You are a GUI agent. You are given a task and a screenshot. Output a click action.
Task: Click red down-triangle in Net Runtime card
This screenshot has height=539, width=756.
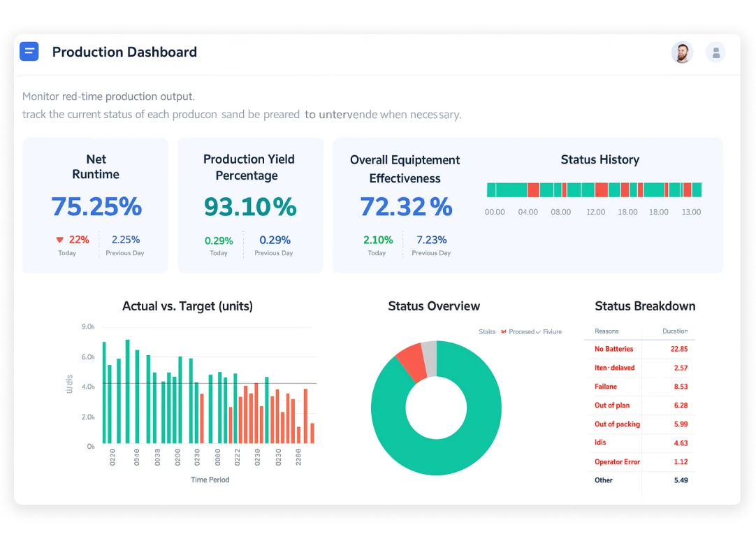[x=60, y=240]
